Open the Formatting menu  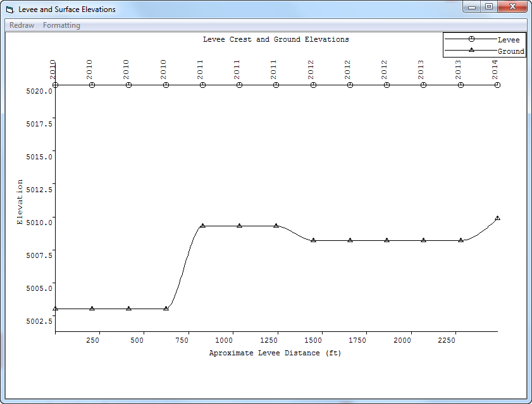pyautogui.click(x=61, y=25)
